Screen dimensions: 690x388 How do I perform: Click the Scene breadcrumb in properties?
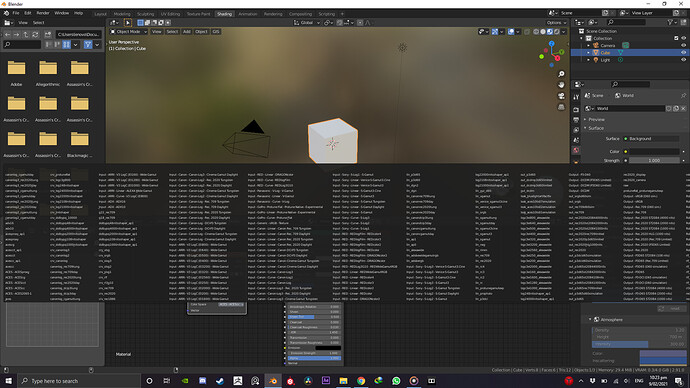coord(594,95)
